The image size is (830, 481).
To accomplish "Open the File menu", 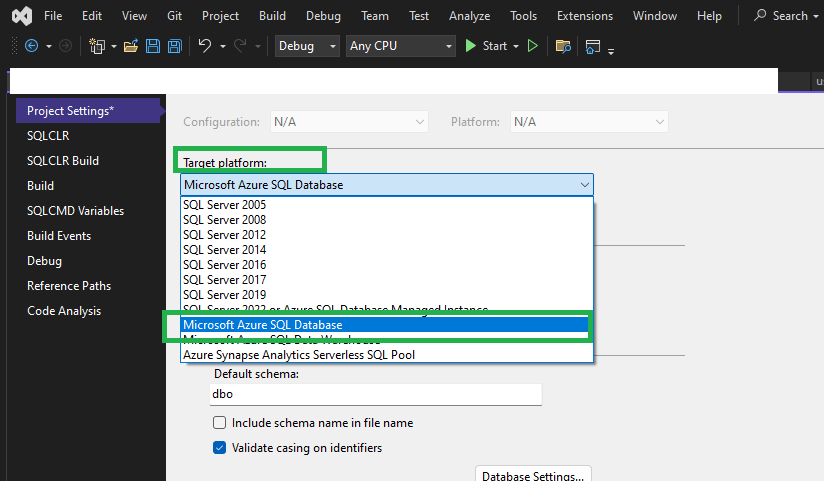I will click(53, 16).
